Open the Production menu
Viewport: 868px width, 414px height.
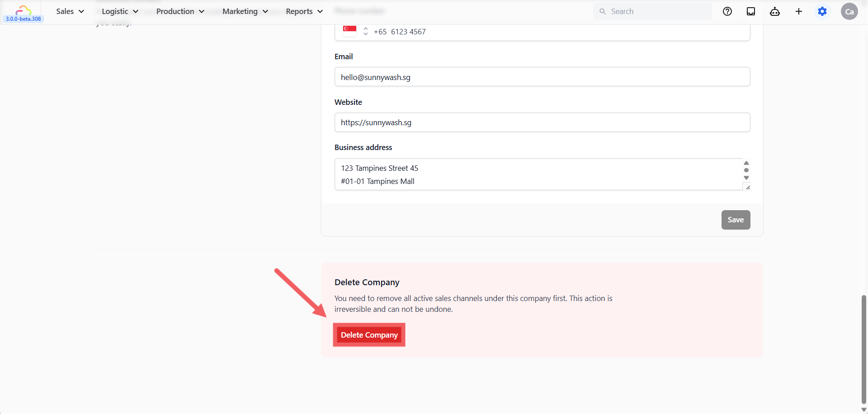tap(180, 11)
